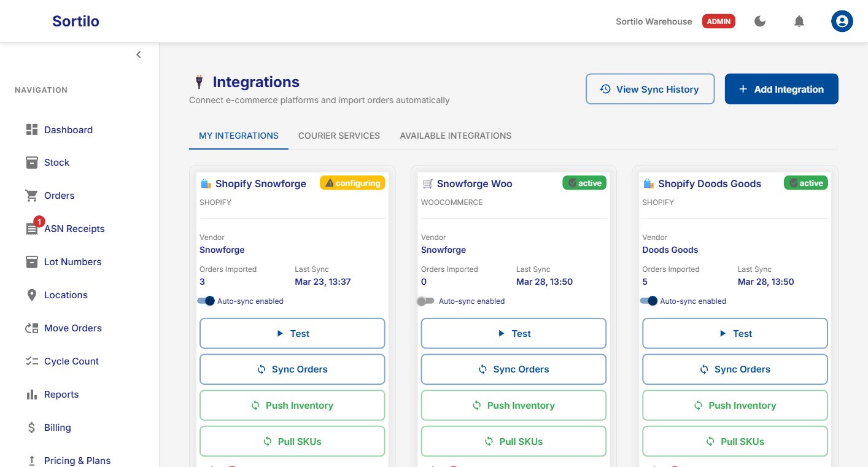The image size is (868, 467).
Task: Select the My Integrations tab
Action: [239, 136]
